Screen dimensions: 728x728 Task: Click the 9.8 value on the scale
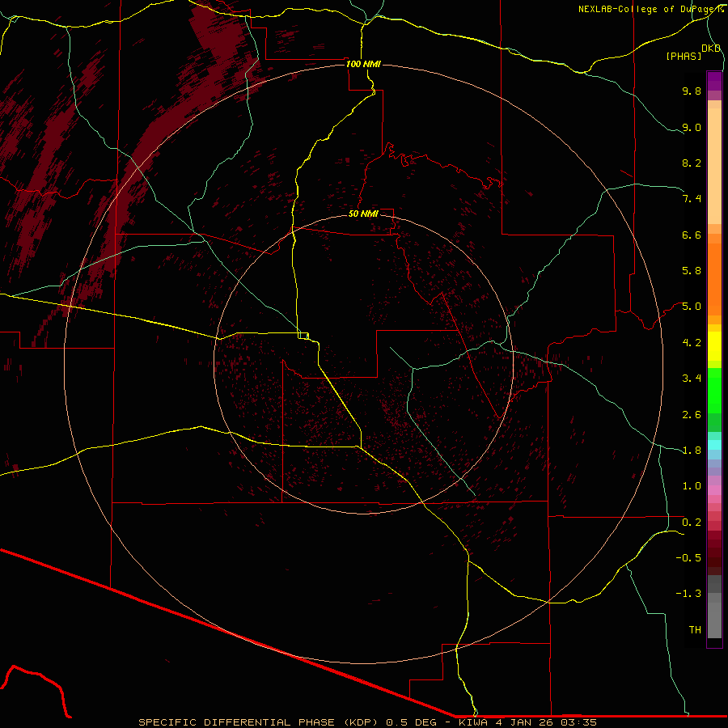pyautogui.click(x=692, y=91)
